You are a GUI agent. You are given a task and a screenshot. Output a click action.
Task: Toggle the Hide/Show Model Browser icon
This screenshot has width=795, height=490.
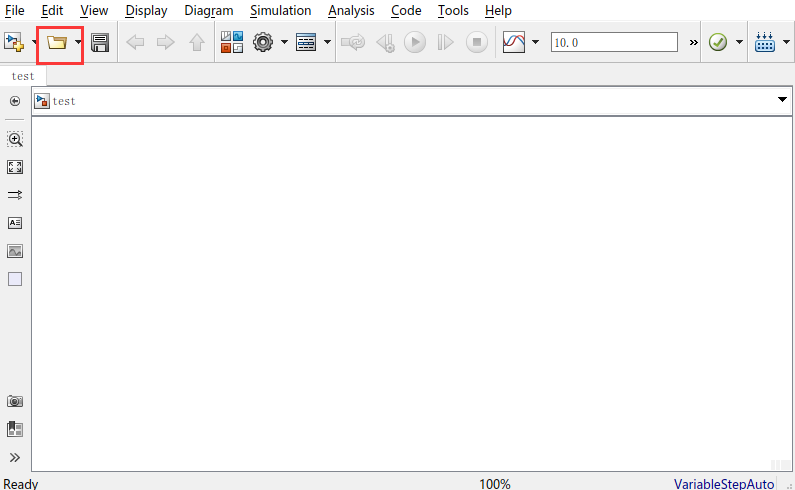[15, 101]
